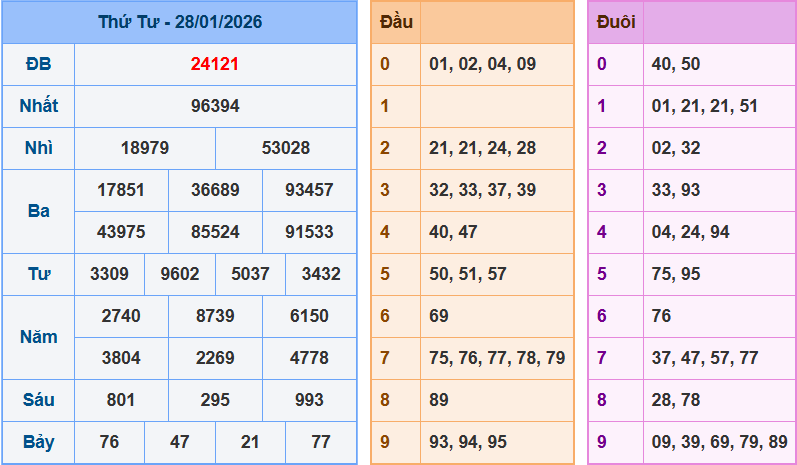Select third prize number 36689
The image size is (797, 465).
[215, 190]
